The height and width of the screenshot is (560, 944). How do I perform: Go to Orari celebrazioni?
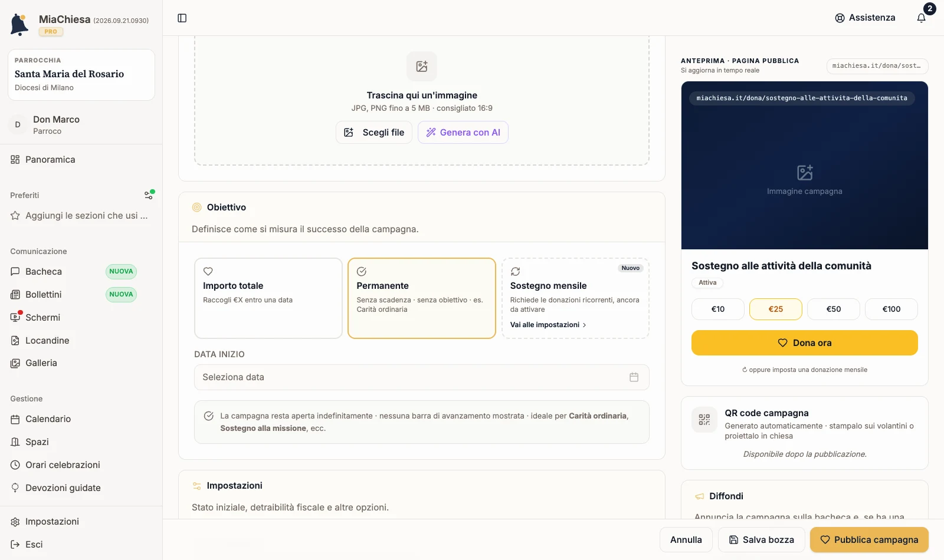(81, 465)
